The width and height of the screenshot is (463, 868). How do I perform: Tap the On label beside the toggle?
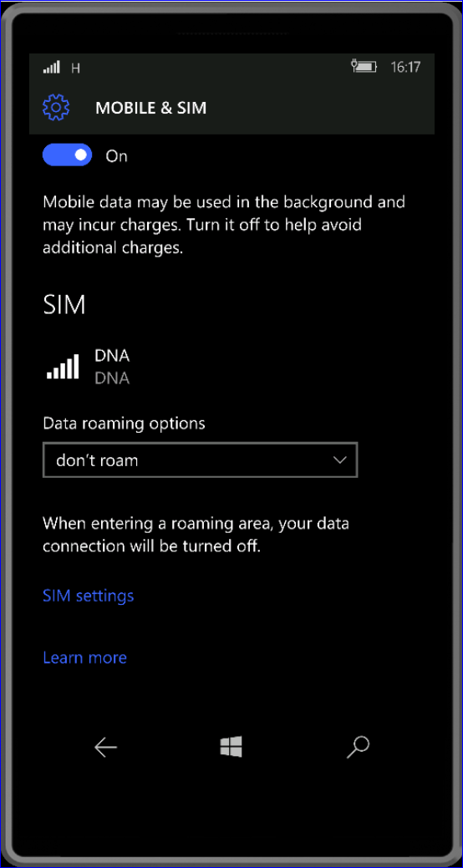coord(117,157)
